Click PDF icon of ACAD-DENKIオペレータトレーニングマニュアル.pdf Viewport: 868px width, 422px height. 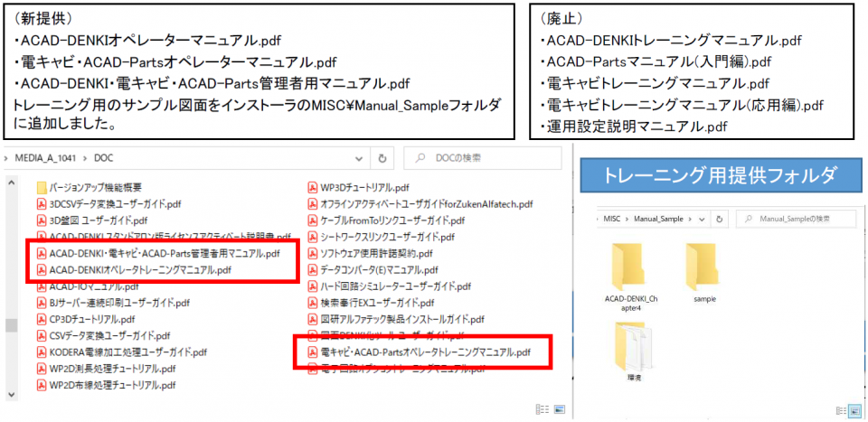tap(41, 270)
